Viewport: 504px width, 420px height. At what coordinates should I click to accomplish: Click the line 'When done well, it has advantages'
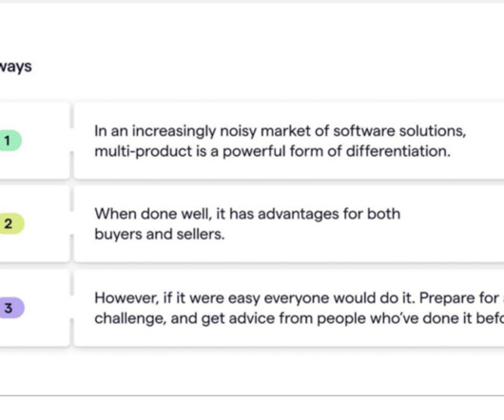pyautogui.click(x=247, y=214)
